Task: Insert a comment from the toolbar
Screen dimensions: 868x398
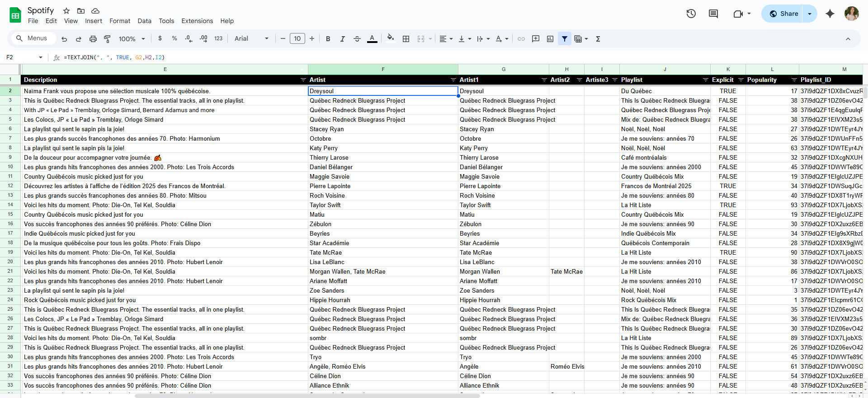Action: coord(536,39)
